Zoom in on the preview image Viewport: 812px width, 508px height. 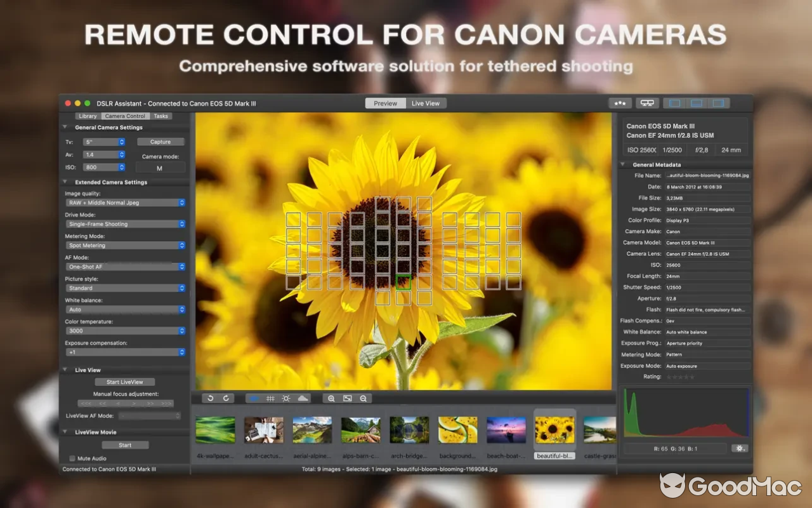[331, 398]
